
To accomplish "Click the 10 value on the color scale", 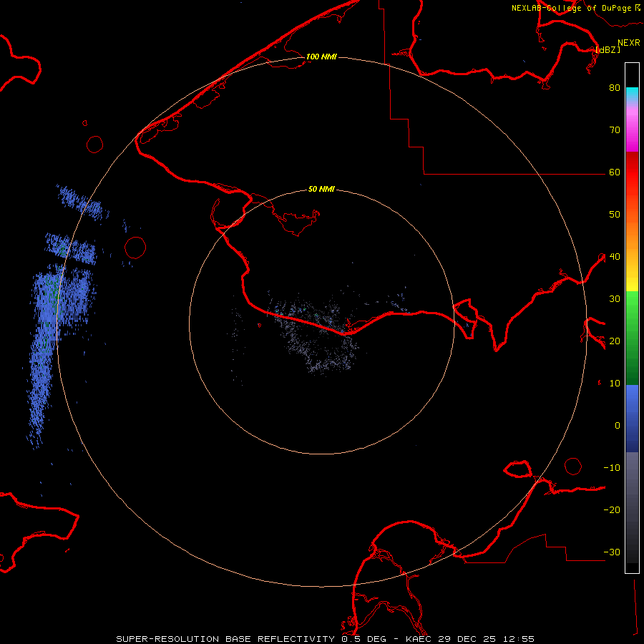I will click(x=615, y=384).
